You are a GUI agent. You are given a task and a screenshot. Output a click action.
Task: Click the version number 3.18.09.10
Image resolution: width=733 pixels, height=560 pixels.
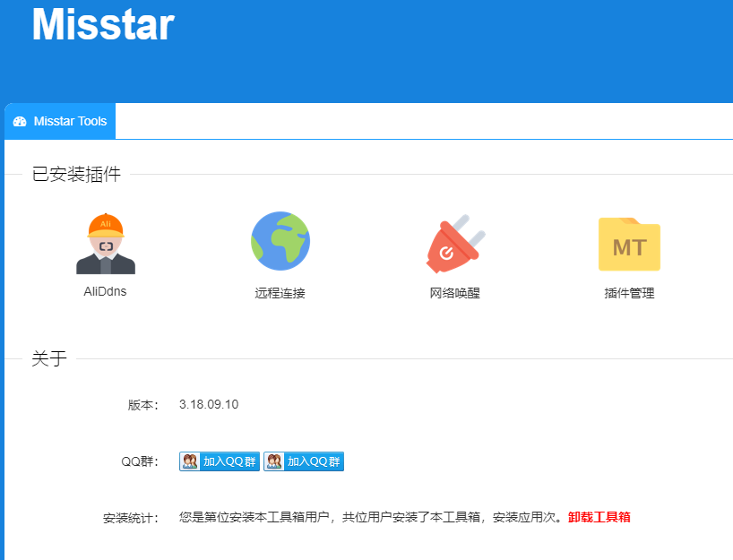[x=209, y=404]
